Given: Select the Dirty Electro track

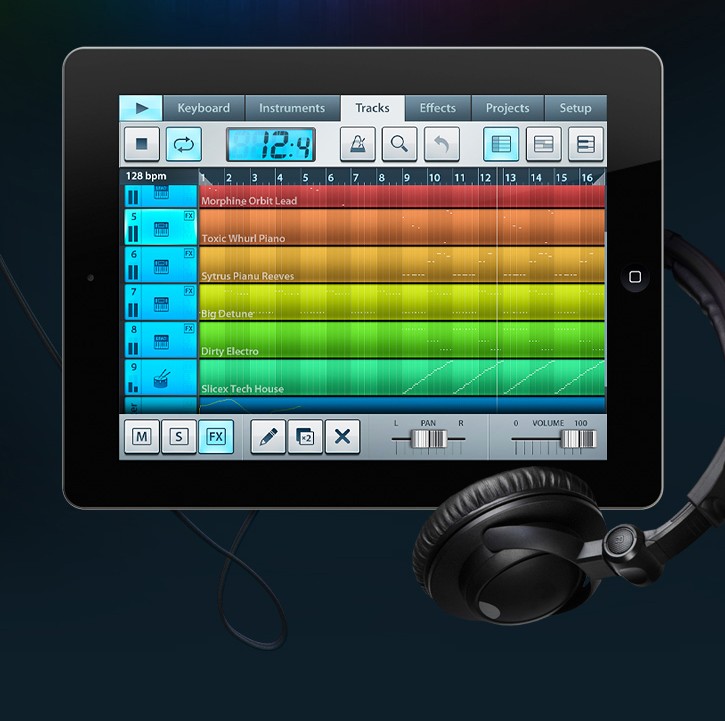Looking at the screenshot, I should pyautogui.click(x=402, y=340).
